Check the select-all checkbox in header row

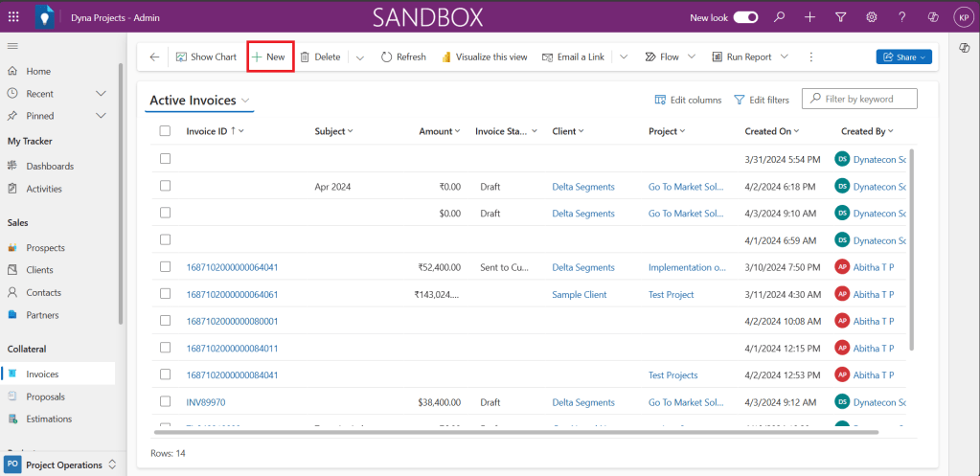click(x=165, y=131)
